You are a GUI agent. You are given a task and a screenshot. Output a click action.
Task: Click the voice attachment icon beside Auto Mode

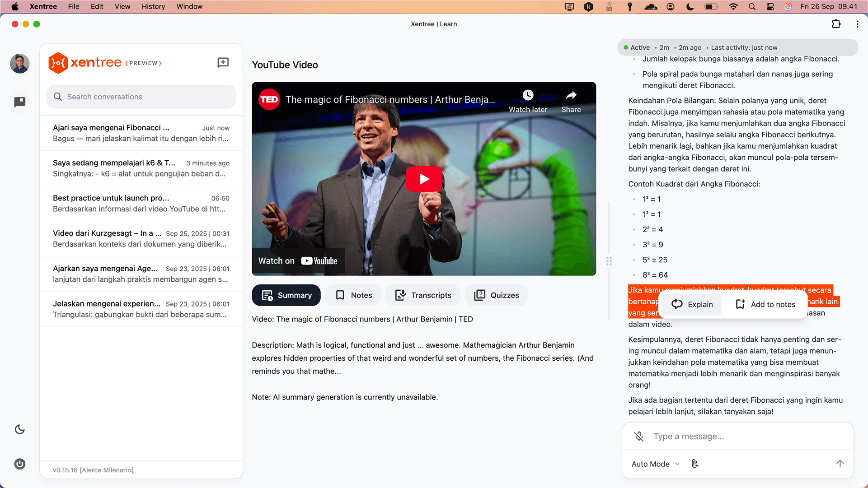(x=695, y=464)
